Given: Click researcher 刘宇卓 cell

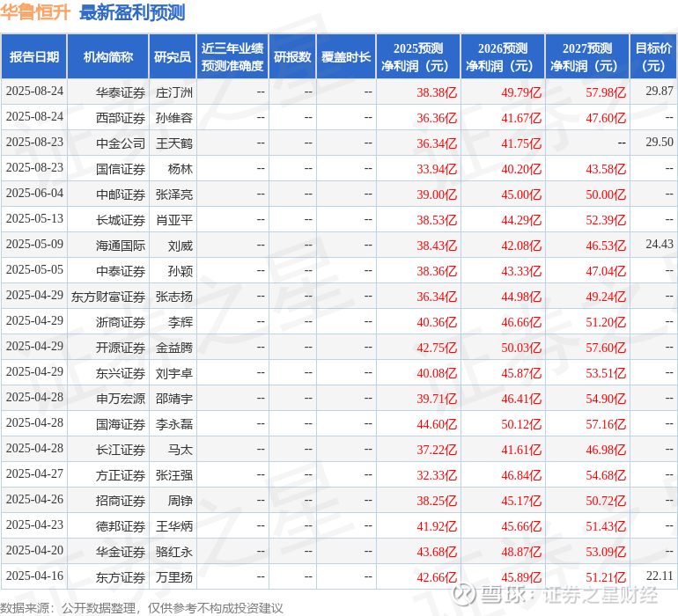Looking at the screenshot, I should (x=173, y=372).
